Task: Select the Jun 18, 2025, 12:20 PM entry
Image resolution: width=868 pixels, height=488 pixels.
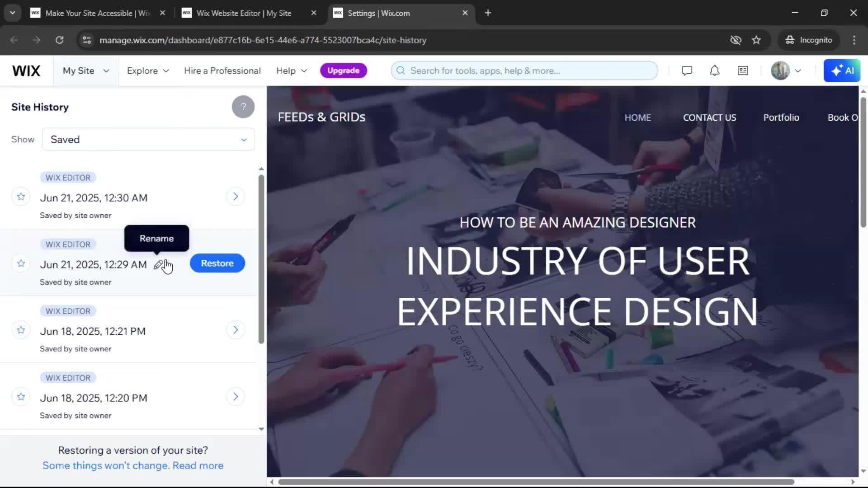Action: [x=128, y=397]
